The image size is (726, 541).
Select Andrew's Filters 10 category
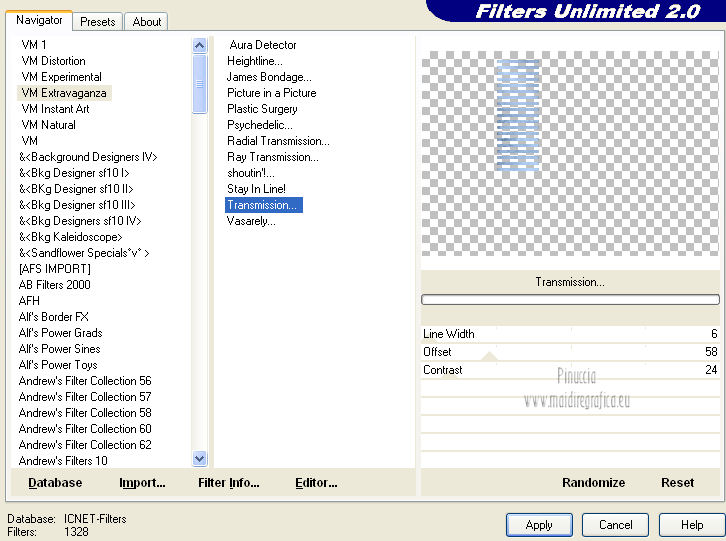(x=63, y=460)
